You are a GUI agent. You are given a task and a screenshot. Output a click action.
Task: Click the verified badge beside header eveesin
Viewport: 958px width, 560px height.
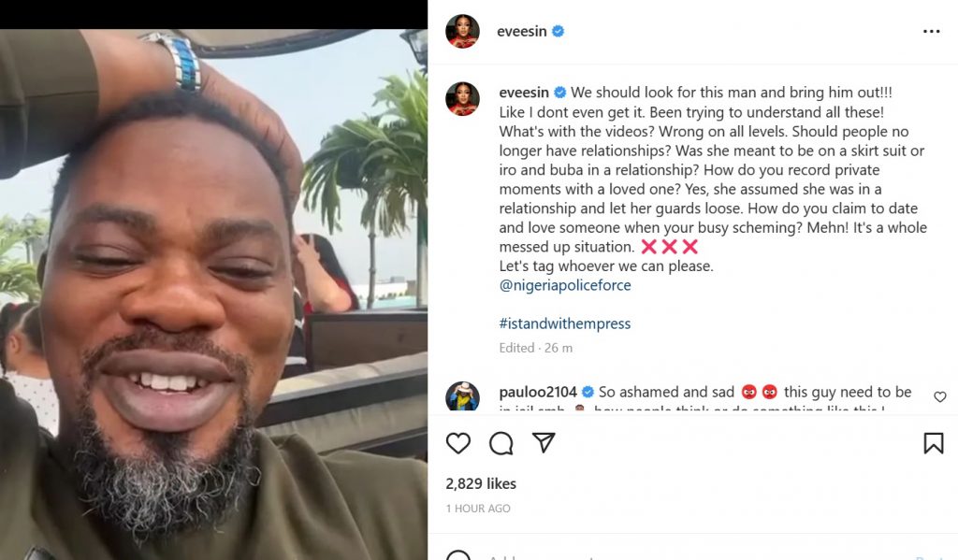click(558, 31)
